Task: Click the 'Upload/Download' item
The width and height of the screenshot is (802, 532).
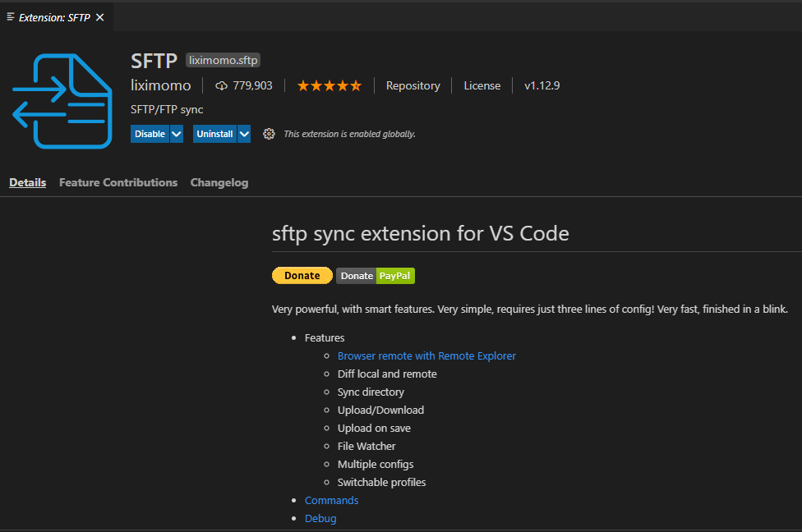Action: click(x=380, y=410)
